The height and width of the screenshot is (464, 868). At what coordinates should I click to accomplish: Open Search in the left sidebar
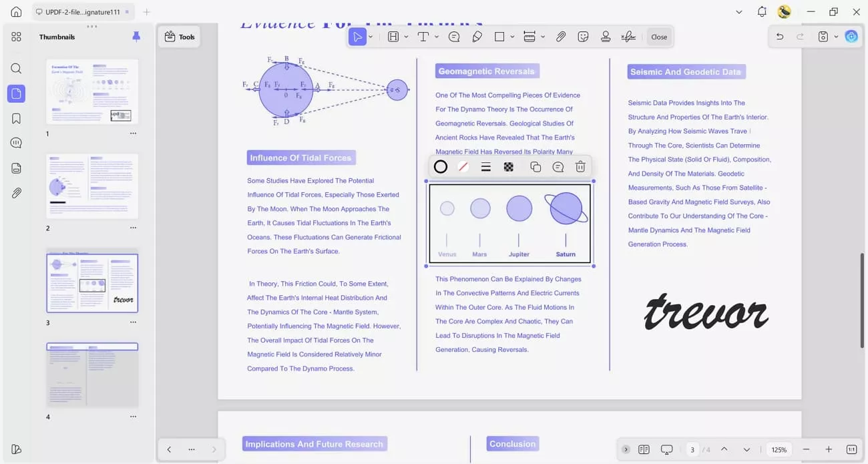tap(16, 68)
